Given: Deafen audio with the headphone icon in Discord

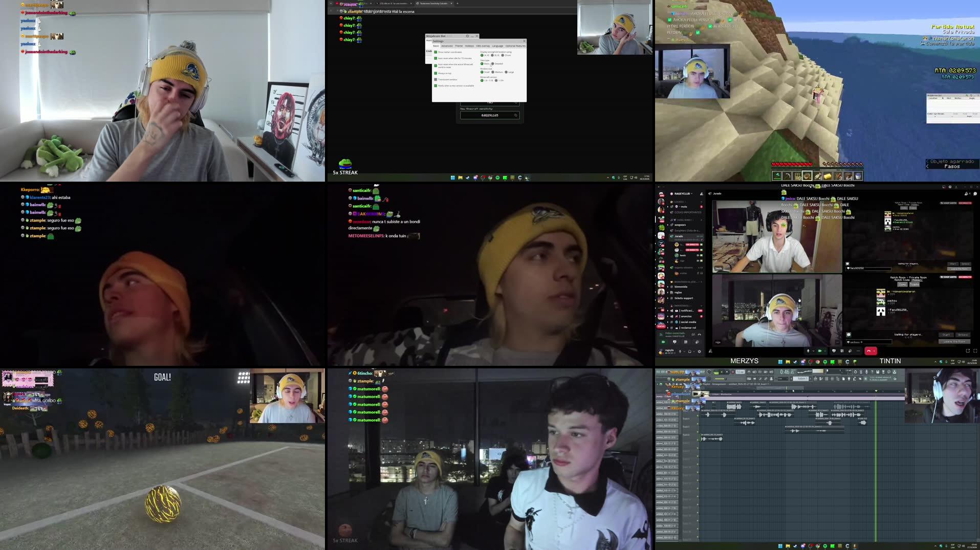Looking at the screenshot, I should click(x=690, y=351).
